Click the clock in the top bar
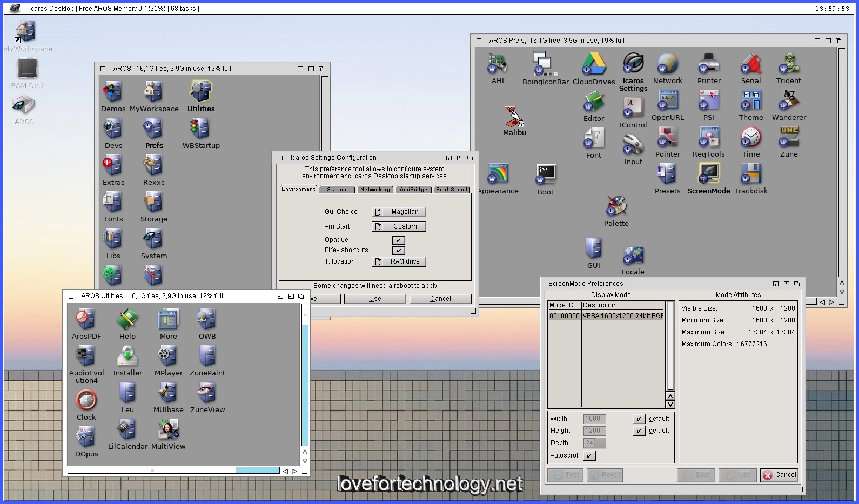The height and width of the screenshot is (504, 859). click(x=832, y=9)
